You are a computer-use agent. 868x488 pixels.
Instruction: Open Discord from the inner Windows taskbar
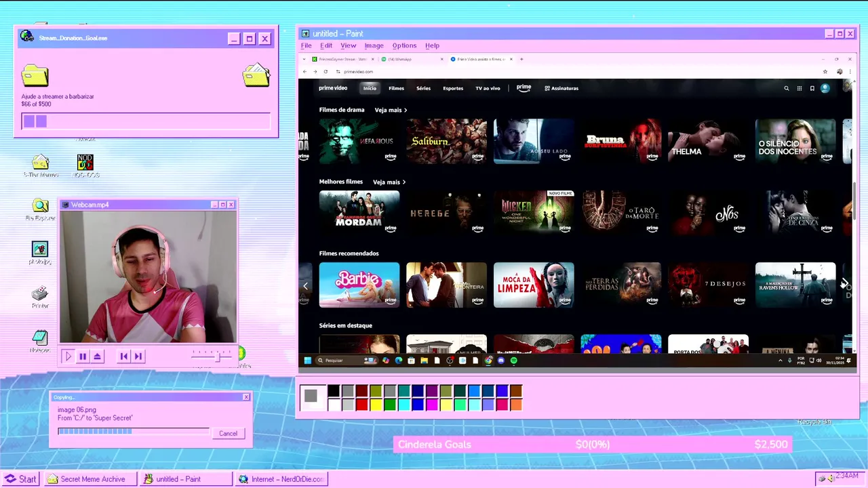(501, 361)
